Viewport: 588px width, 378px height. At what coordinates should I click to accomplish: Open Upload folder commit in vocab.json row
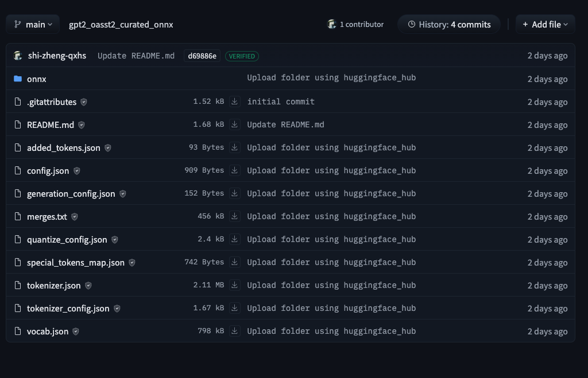point(331,331)
